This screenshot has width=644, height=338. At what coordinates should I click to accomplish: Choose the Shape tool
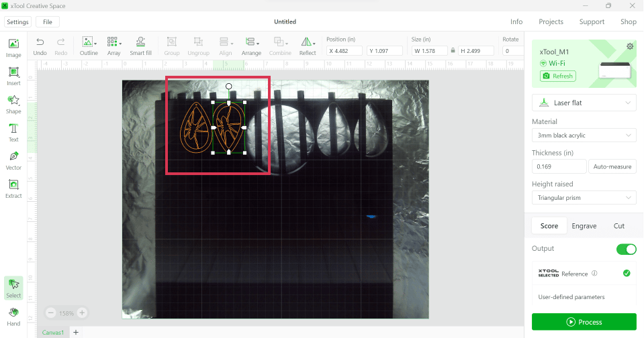(13, 105)
